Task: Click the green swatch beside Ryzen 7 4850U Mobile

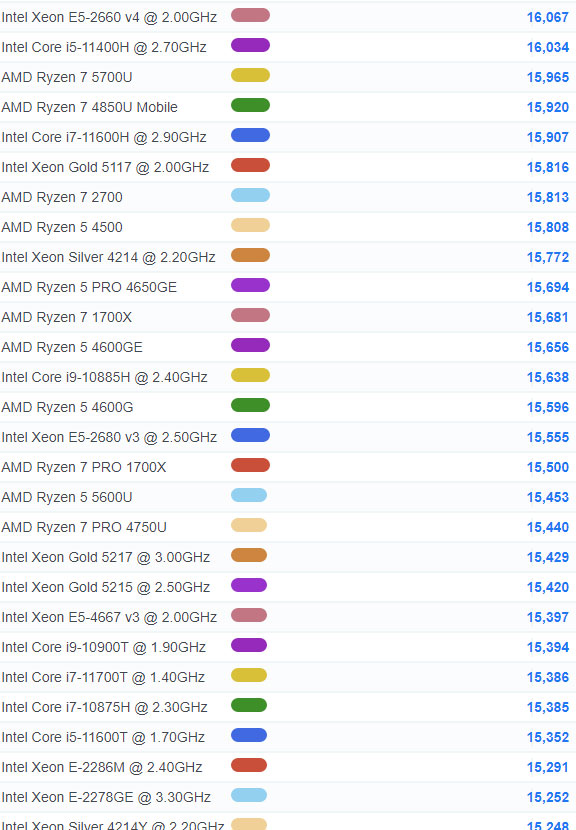Action: point(250,105)
